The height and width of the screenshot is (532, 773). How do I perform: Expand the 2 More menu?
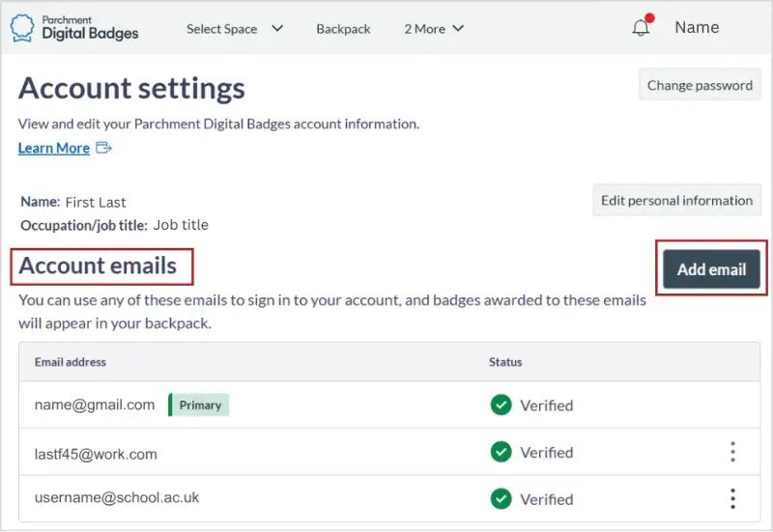click(434, 29)
